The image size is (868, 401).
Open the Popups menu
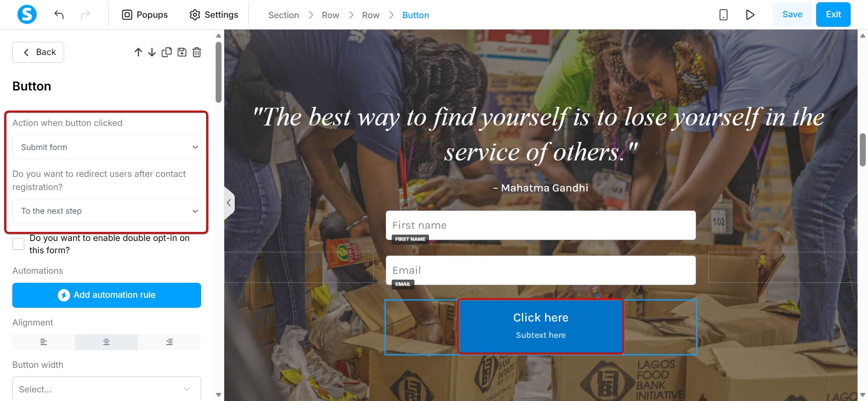click(145, 15)
